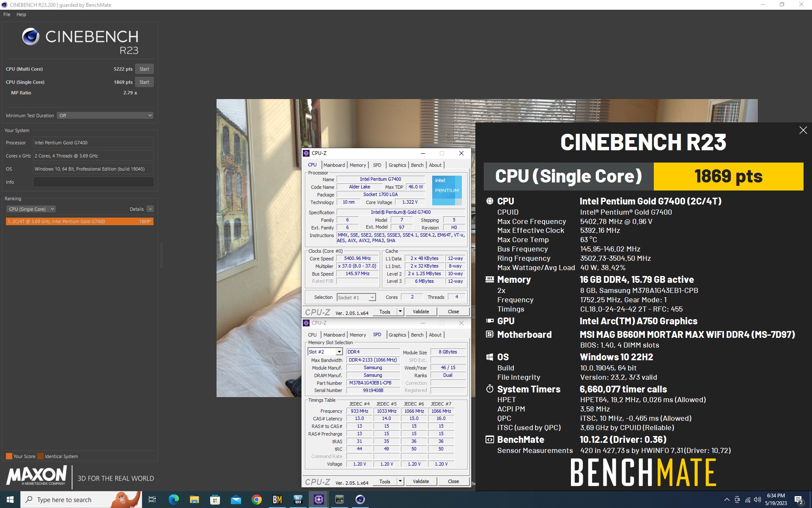812x508 pixels.
Task: Open the Help menu in Cinebench
Action: (21, 14)
